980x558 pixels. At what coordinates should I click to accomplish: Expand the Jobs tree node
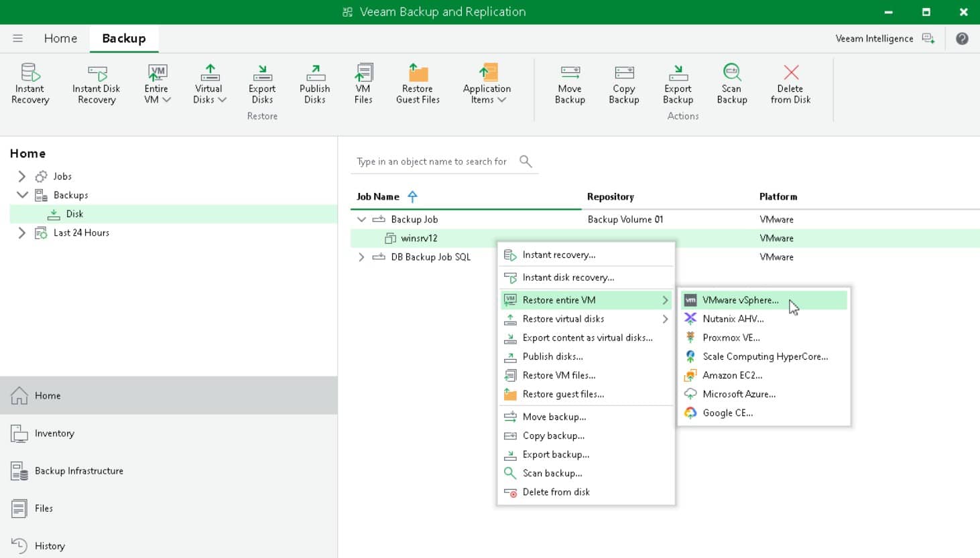21,176
